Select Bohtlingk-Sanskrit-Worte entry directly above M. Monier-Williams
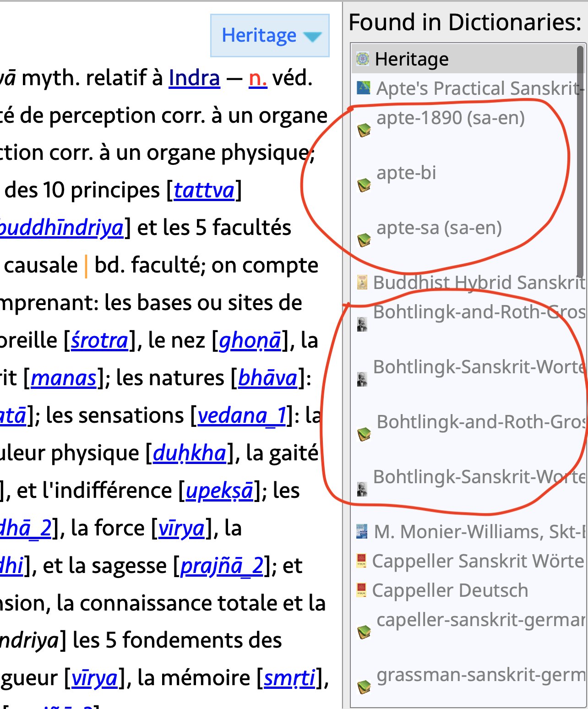The width and height of the screenshot is (588, 709). [468, 488]
